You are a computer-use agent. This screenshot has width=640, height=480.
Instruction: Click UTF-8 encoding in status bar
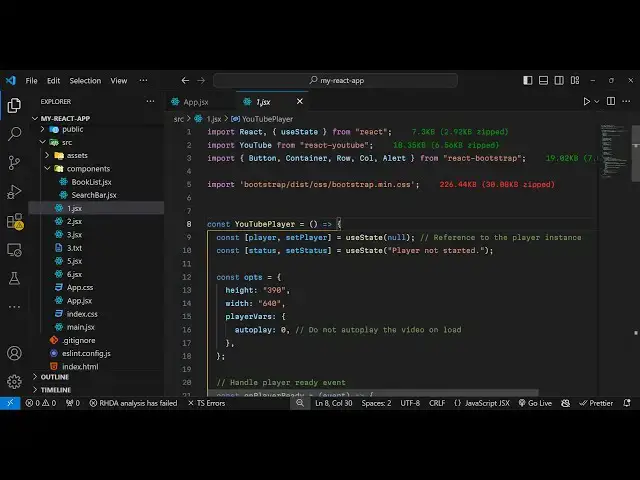[x=410, y=403]
